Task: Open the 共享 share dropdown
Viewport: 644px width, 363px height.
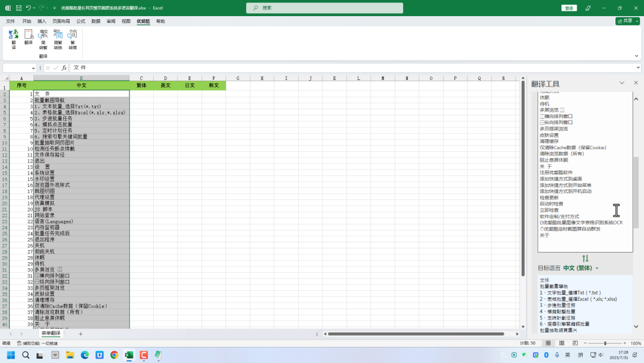Action: pyautogui.click(x=637, y=21)
